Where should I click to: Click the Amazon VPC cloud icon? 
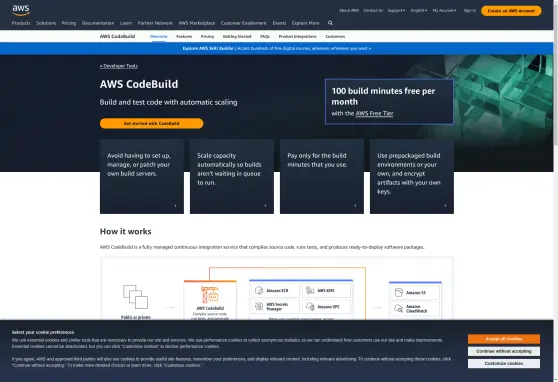(310, 306)
